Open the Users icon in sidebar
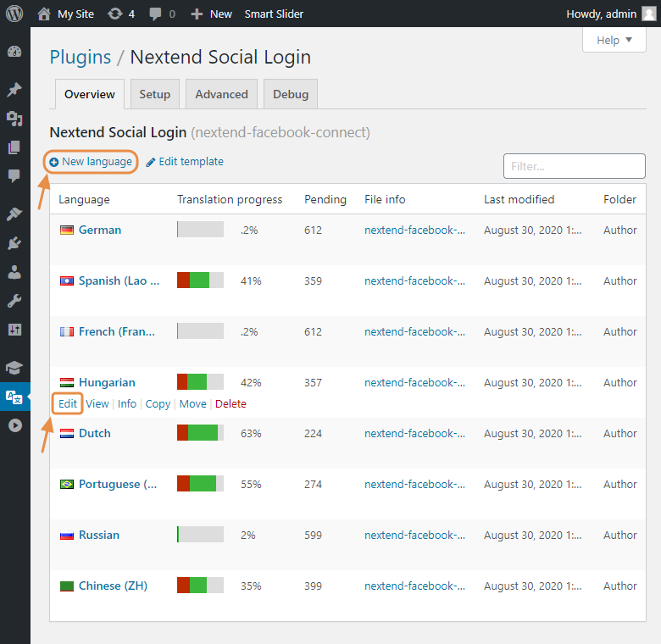Image resolution: width=661 pixels, height=644 pixels. 14,273
